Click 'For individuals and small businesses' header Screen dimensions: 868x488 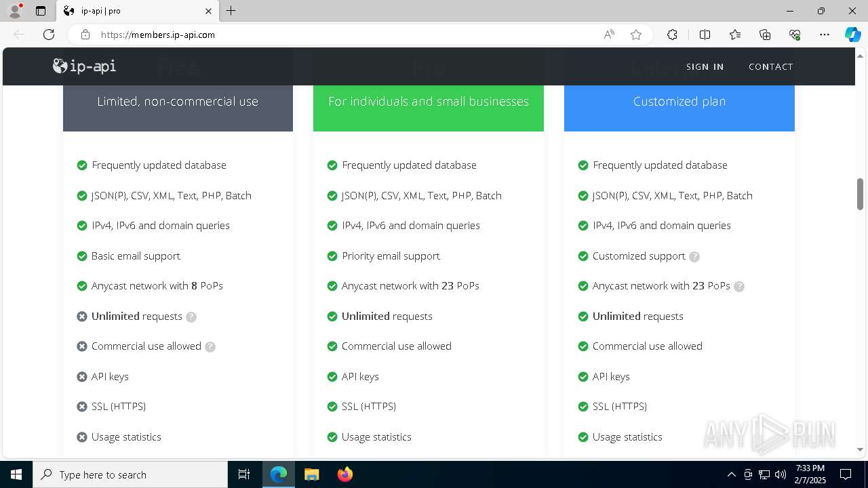click(x=429, y=101)
